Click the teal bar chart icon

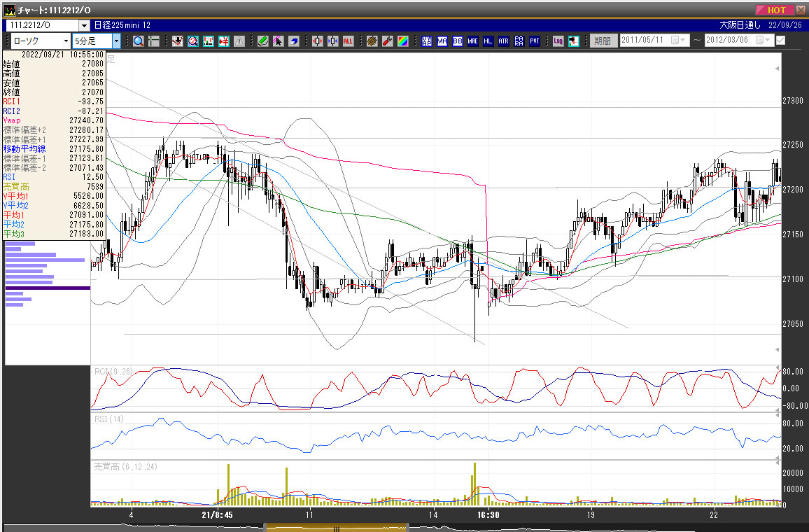click(209, 41)
